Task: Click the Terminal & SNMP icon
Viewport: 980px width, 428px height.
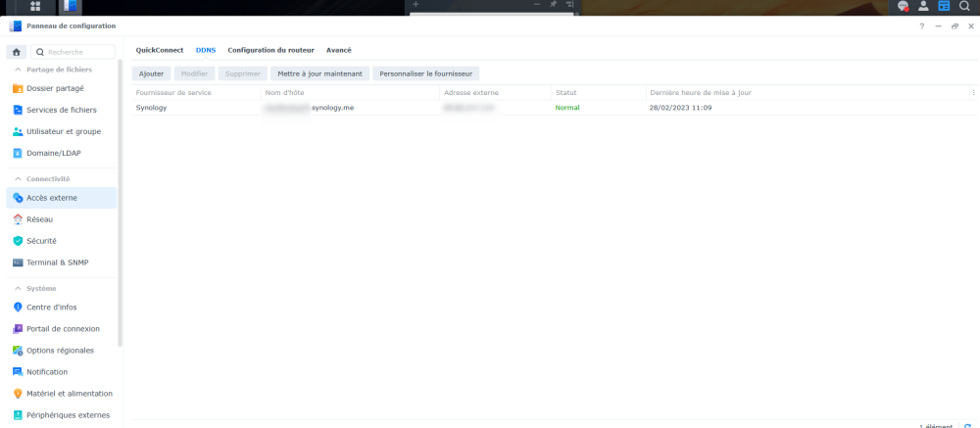Action: (18, 262)
